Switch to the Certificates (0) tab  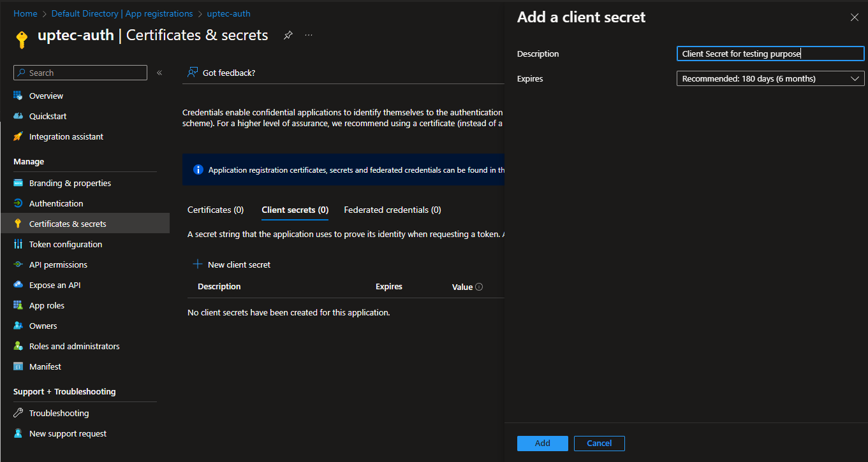tap(216, 210)
